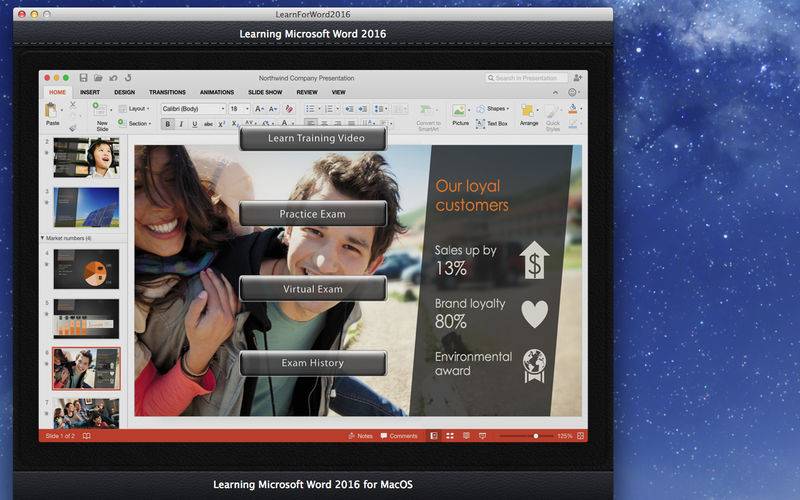Open the Shapes gallery icon
800x500 pixels.
[x=481, y=109]
